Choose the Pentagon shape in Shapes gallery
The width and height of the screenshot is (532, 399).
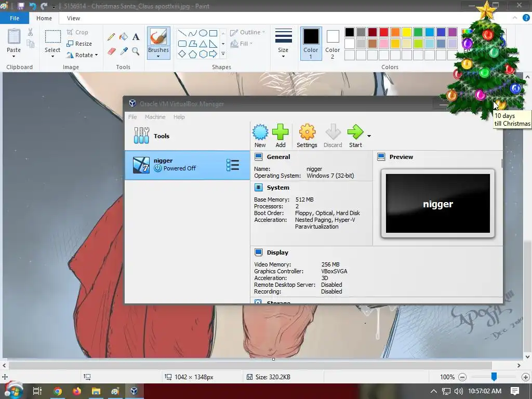pyautogui.click(x=193, y=54)
